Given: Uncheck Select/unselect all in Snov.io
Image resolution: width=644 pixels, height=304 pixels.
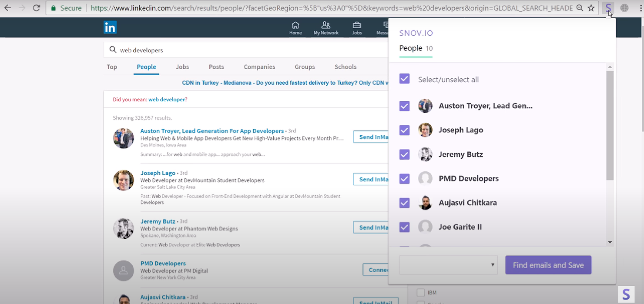Looking at the screenshot, I should click(x=404, y=79).
